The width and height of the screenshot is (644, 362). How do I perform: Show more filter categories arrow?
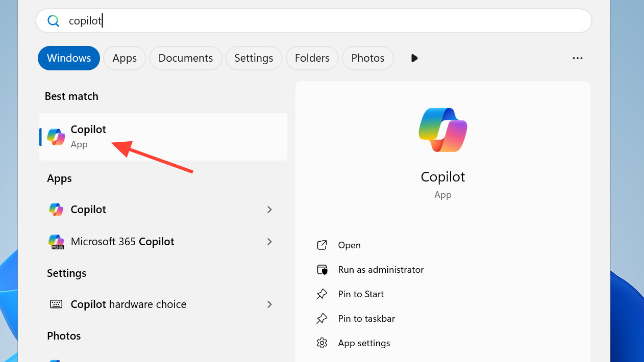pos(414,58)
